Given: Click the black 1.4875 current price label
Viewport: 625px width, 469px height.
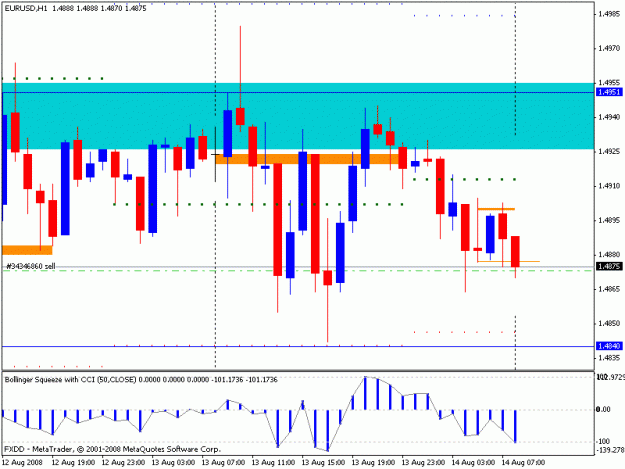Looking at the screenshot, I should pyautogui.click(x=609, y=266).
